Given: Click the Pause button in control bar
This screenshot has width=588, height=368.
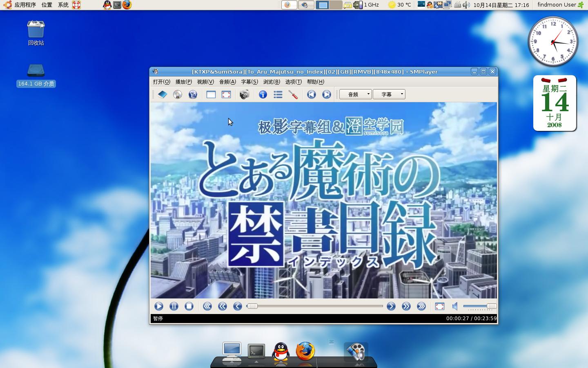Looking at the screenshot, I should click(x=174, y=306).
